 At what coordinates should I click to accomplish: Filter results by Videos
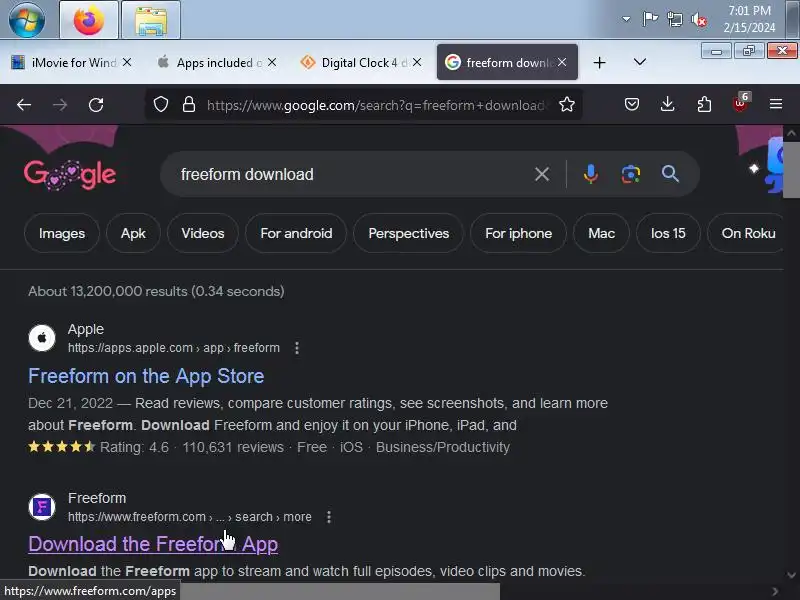(203, 233)
